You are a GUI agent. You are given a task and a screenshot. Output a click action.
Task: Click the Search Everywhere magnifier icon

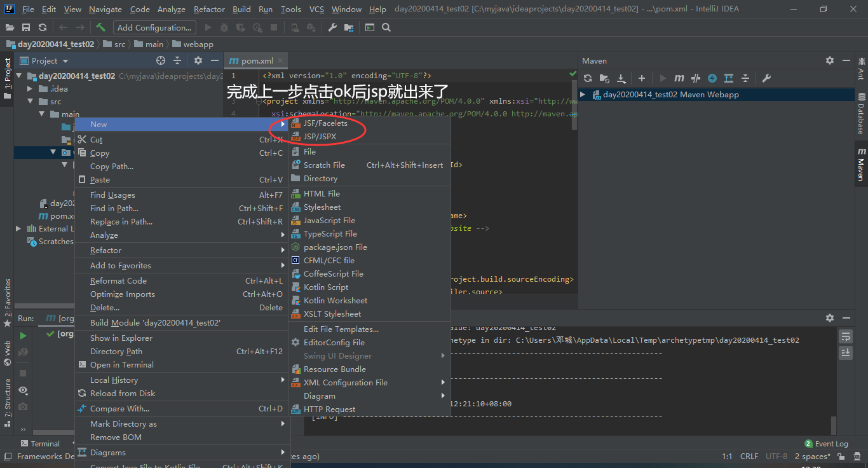point(386,27)
